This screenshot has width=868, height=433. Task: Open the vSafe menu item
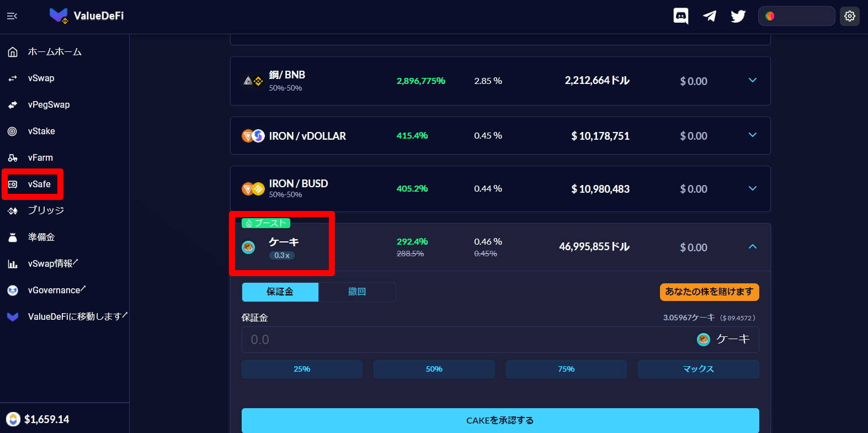pos(39,184)
